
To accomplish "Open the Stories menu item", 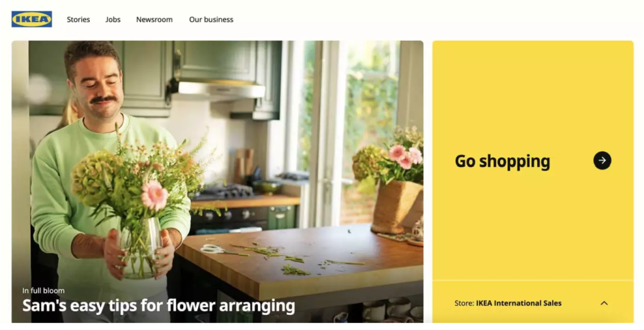I will coord(79,20).
